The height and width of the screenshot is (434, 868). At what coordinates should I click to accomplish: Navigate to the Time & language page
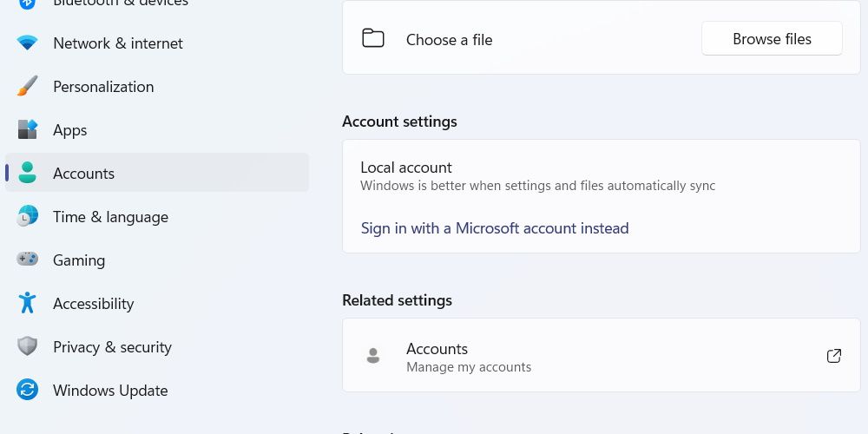pos(110,217)
